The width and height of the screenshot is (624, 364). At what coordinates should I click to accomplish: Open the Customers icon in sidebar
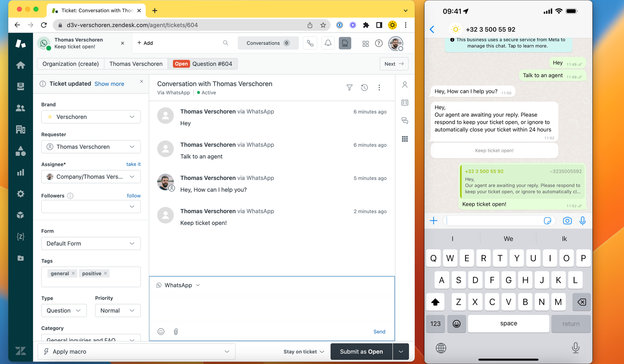[x=21, y=108]
